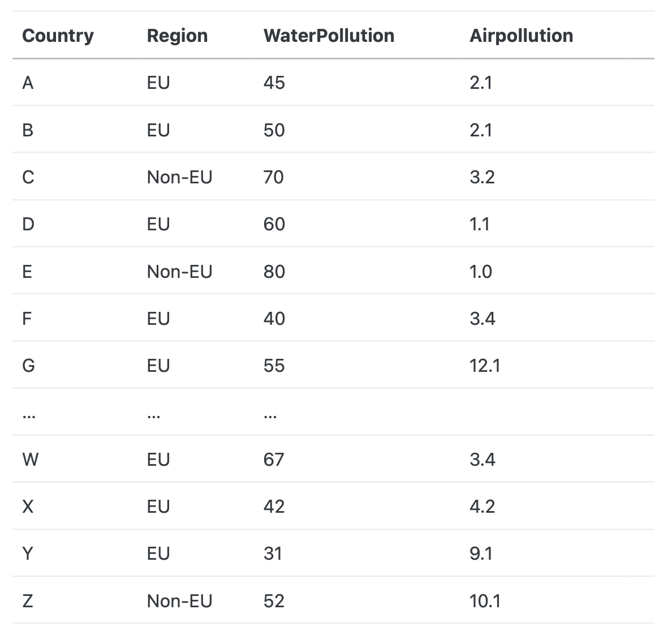Click the Region column header
Image resolution: width=672 pixels, height=635 pixels.
[x=177, y=36]
